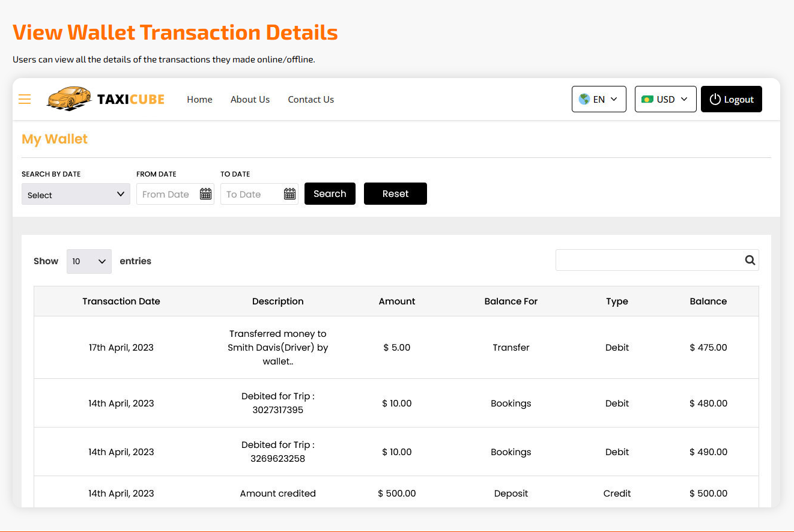Click description 'Transferred money to Smith Davis(Driver)'
Image resolution: width=794 pixels, height=532 pixels.
[278, 348]
